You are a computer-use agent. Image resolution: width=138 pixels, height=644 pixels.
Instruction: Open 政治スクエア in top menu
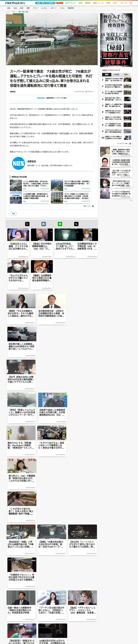70,3
